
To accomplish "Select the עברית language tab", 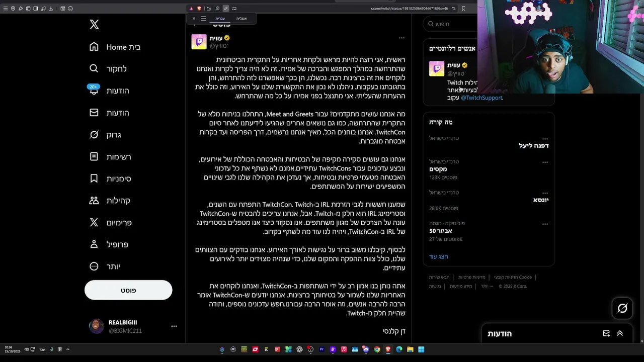I will click(220, 19).
